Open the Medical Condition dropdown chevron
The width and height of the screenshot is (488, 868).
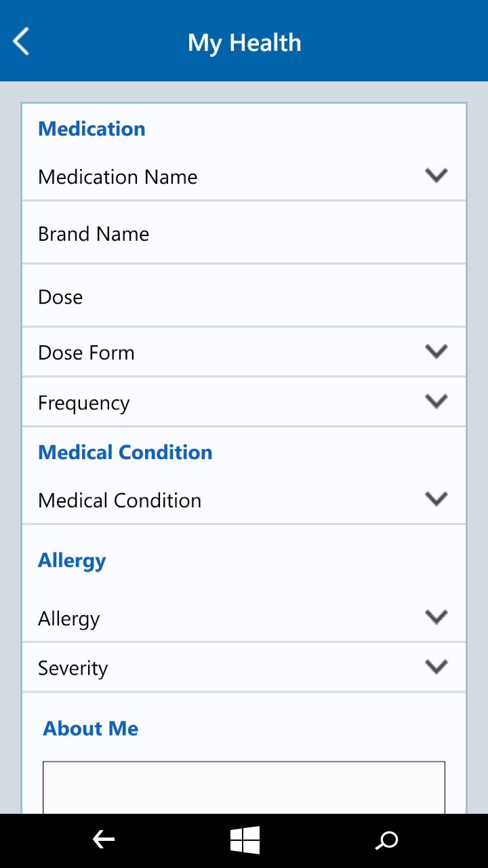(436, 499)
